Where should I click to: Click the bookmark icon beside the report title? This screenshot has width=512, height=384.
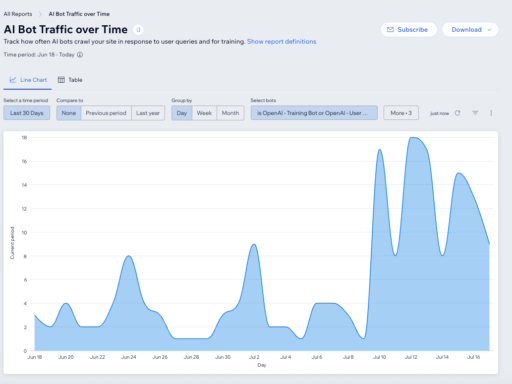pos(138,30)
